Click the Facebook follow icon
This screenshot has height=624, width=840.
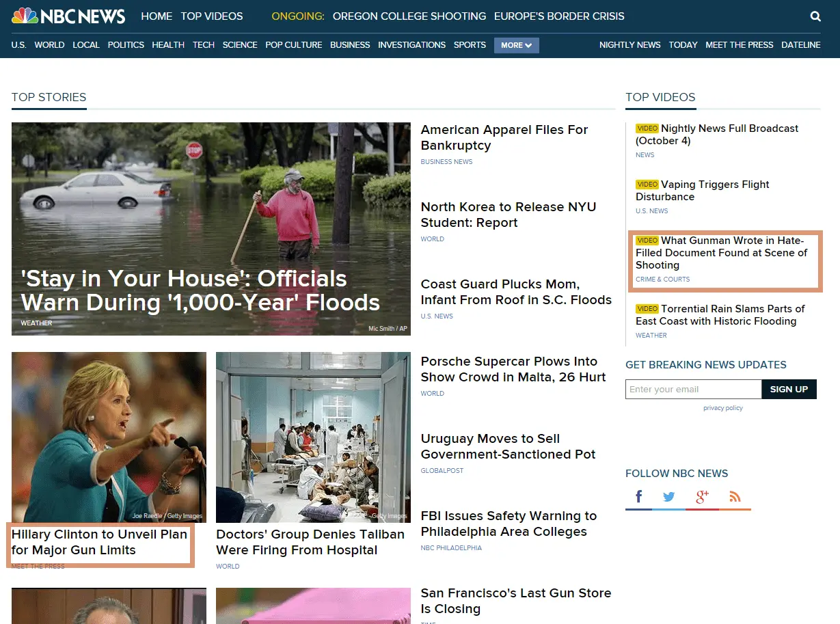pyautogui.click(x=638, y=496)
